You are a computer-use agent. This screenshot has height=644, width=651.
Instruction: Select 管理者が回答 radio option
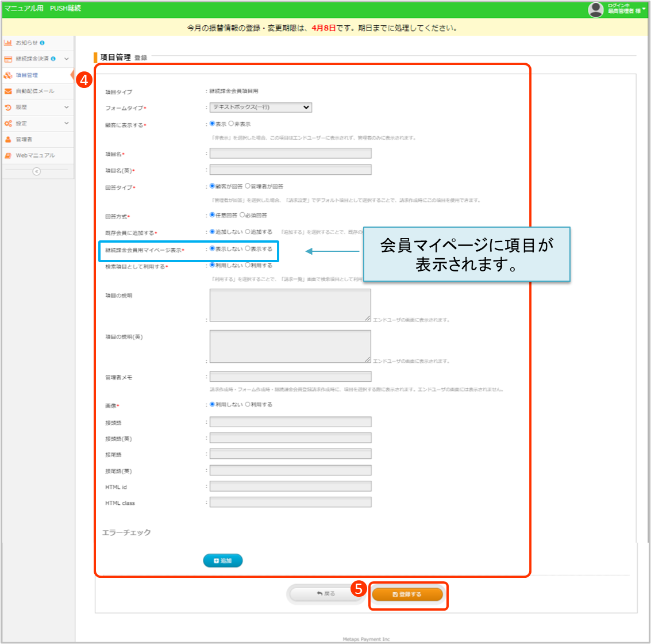pyautogui.click(x=248, y=186)
